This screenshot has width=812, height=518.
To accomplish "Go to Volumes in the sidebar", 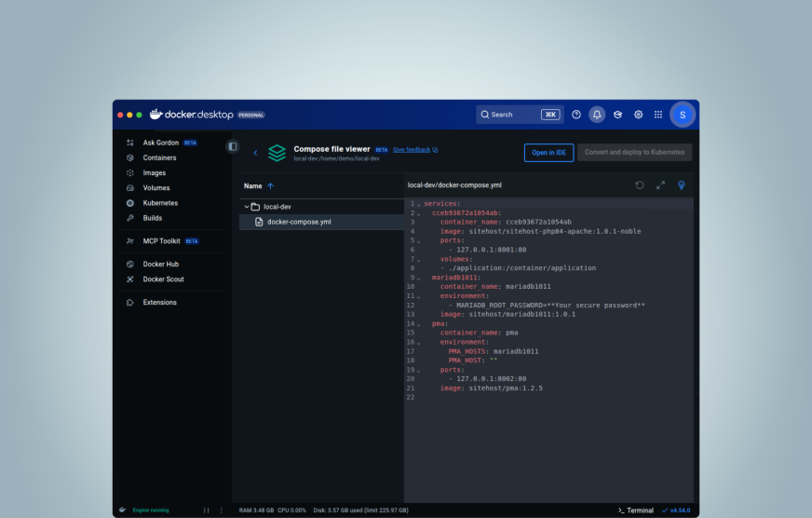I will pos(156,187).
